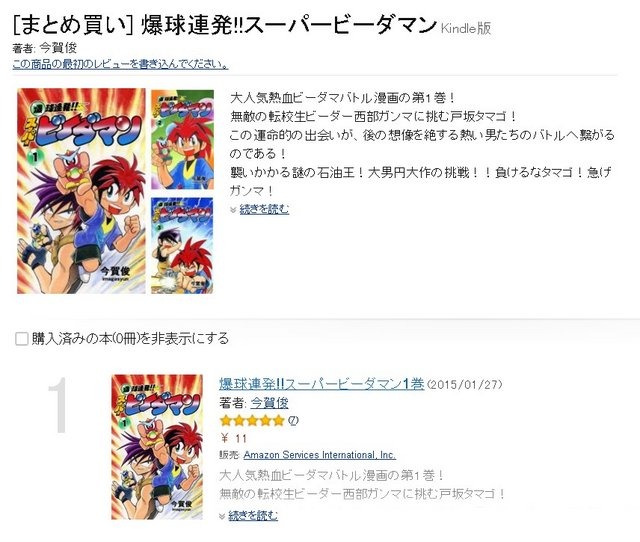Open the blue volume 3 cover thumbnail
The height and width of the screenshot is (542, 640).
[182, 245]
